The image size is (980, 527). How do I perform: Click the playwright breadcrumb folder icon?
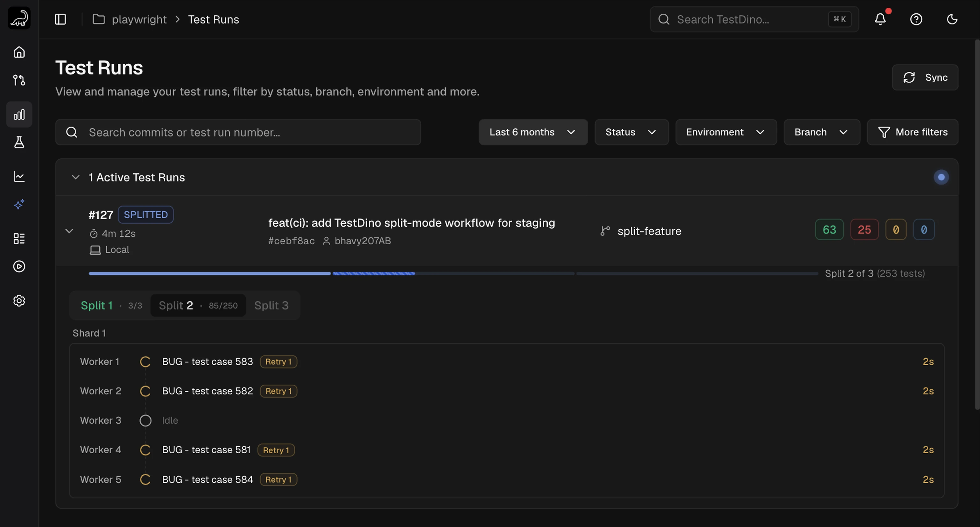click(99, 19)
